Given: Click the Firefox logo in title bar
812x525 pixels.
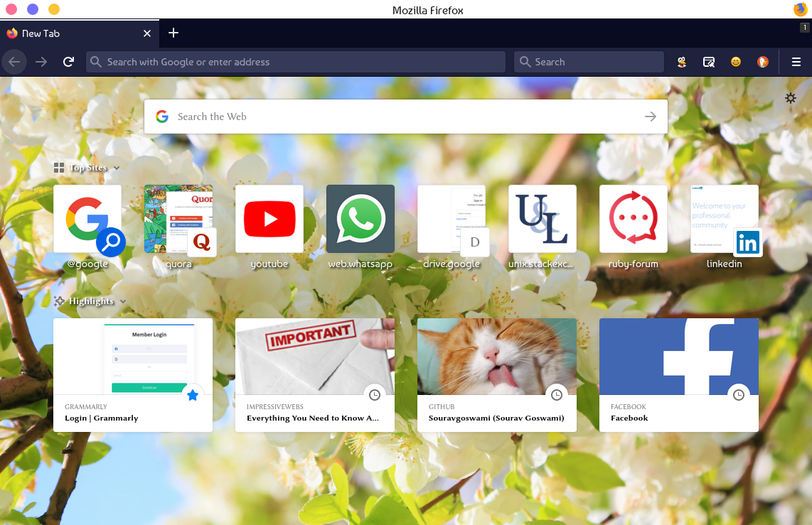Looking at the screenshot, I should click(801, 9).
